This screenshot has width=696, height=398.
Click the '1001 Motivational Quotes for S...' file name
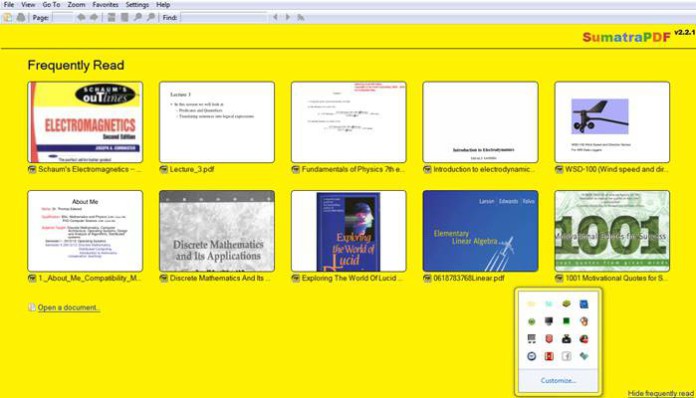pos(616,278)
